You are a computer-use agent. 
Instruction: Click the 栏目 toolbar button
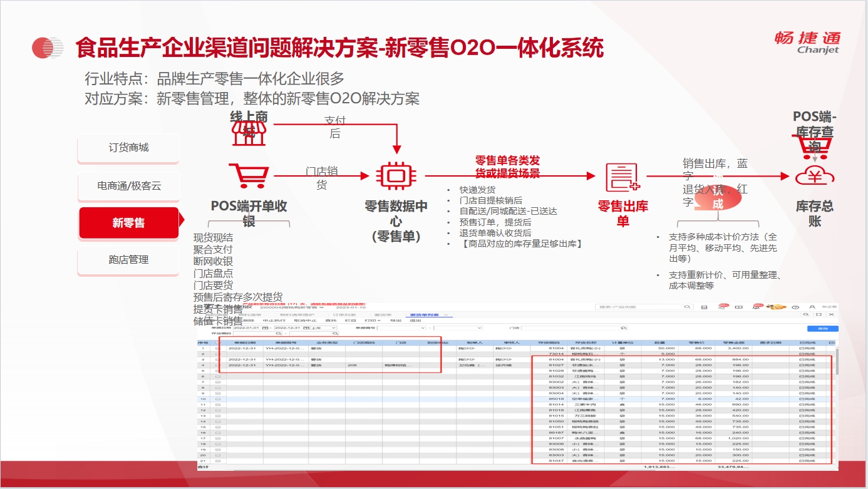point(350,321)
